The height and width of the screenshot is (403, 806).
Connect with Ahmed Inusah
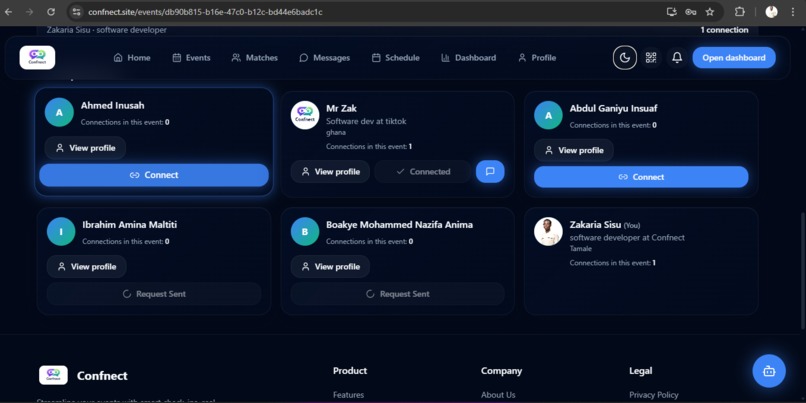(x=154, y=175)
